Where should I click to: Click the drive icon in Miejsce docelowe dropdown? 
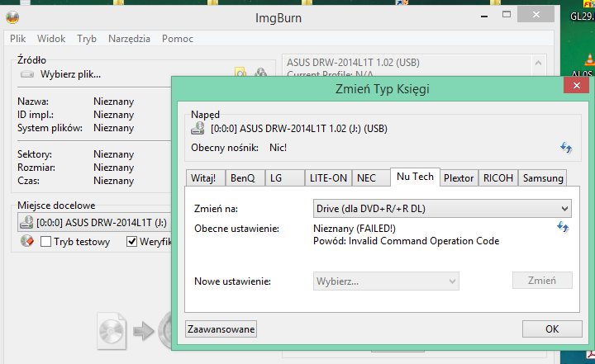coord(26,222)
